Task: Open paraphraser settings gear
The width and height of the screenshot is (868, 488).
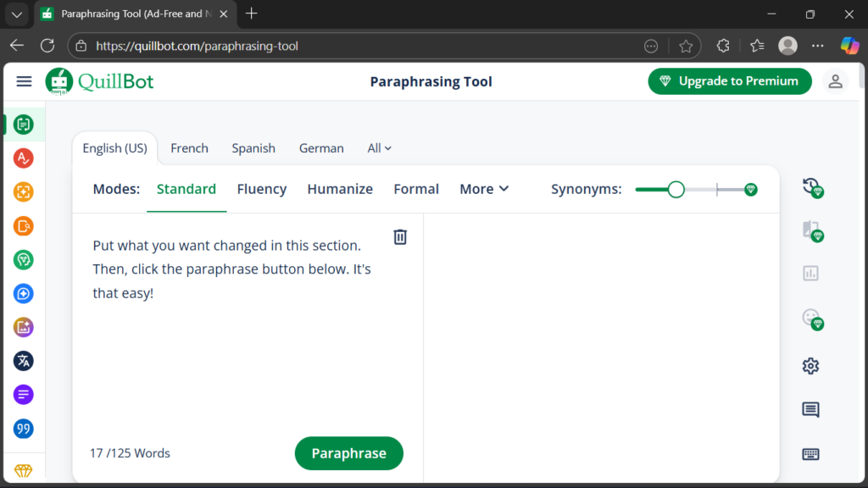Action: (x=810, y=365)
